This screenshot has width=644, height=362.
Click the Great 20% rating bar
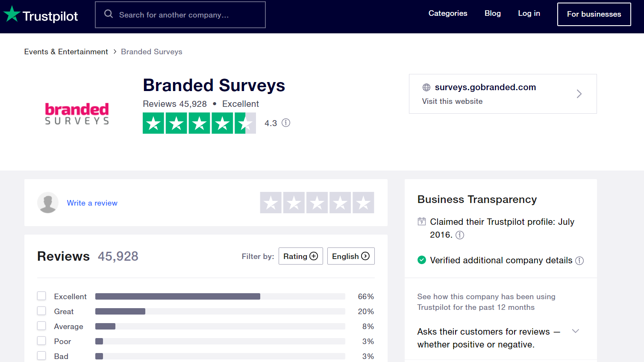(220, 312)
